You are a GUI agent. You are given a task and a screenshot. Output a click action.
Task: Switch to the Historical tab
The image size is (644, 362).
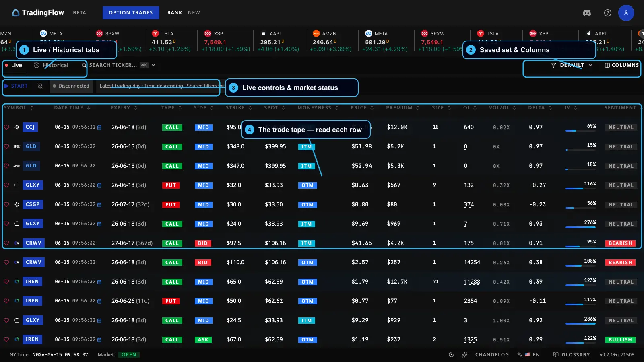(51, 65)
